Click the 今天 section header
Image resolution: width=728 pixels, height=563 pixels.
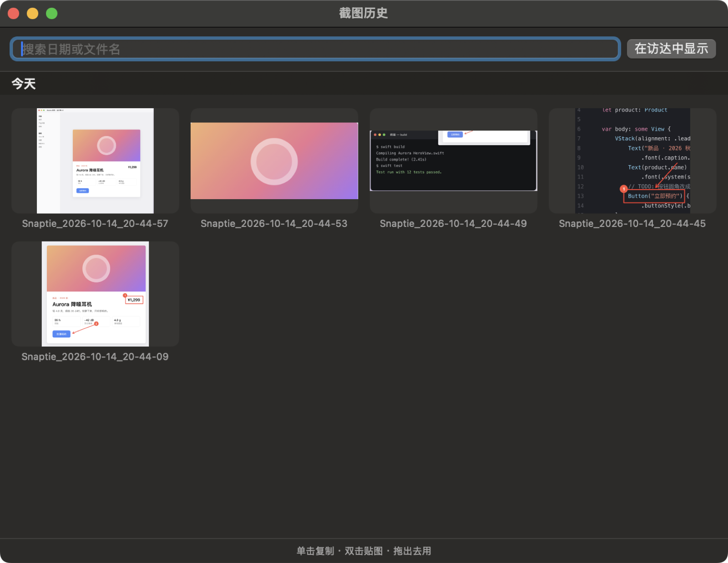click(24, 84)
